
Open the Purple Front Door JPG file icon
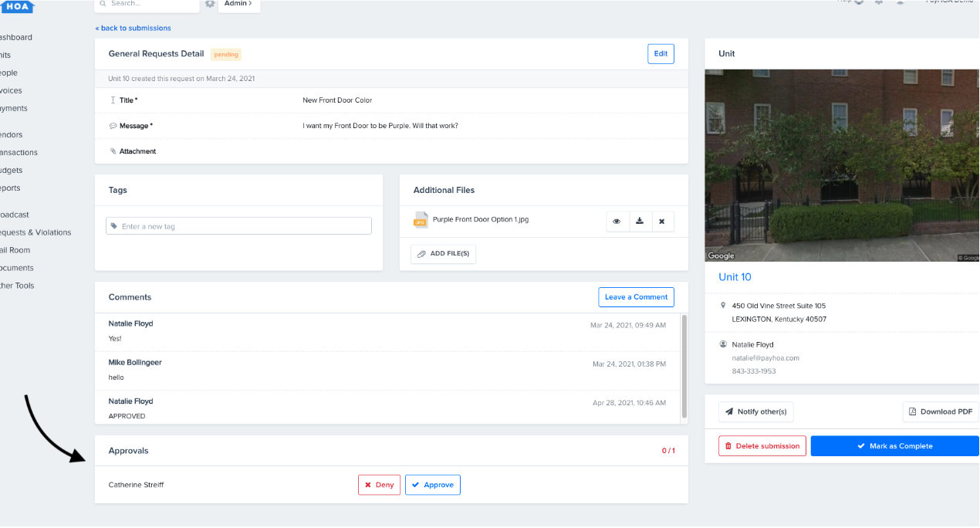tap(421, 220)
